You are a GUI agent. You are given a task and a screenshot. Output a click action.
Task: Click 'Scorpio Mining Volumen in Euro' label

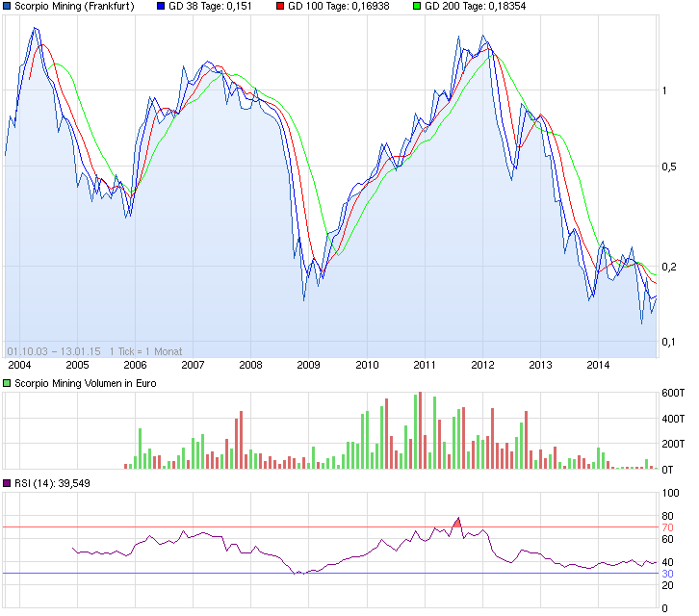[x=86, y=383]
